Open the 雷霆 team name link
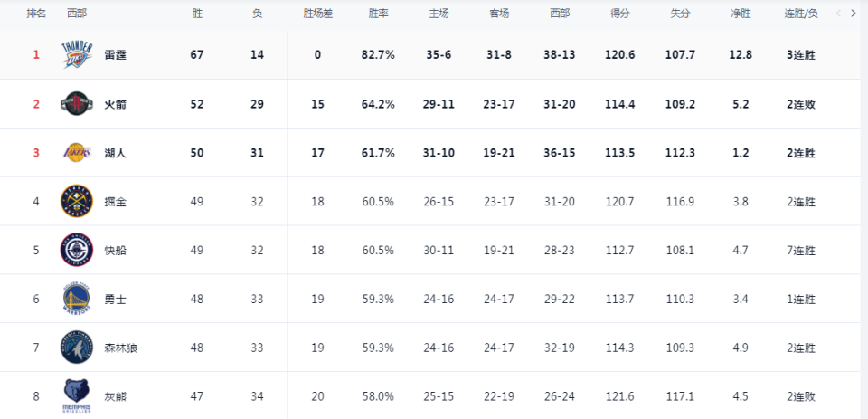This screenshot has width=868, height=419. click(x=115, y=55)
